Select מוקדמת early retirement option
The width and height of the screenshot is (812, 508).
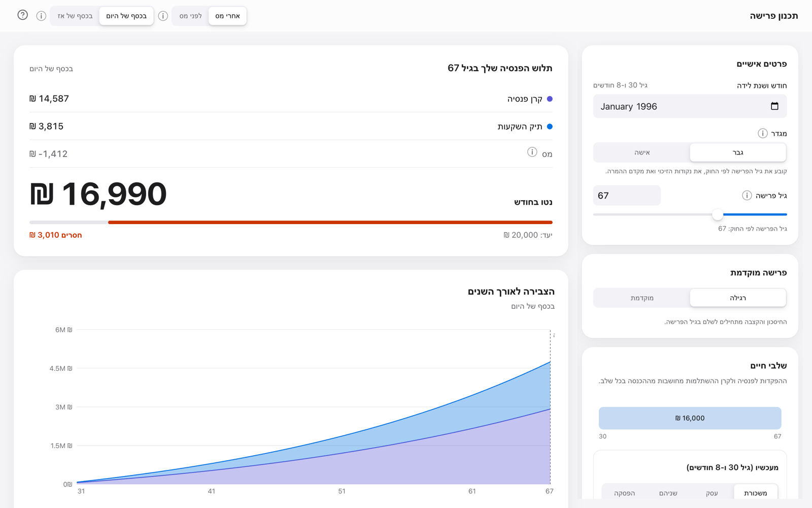point(642,298)
